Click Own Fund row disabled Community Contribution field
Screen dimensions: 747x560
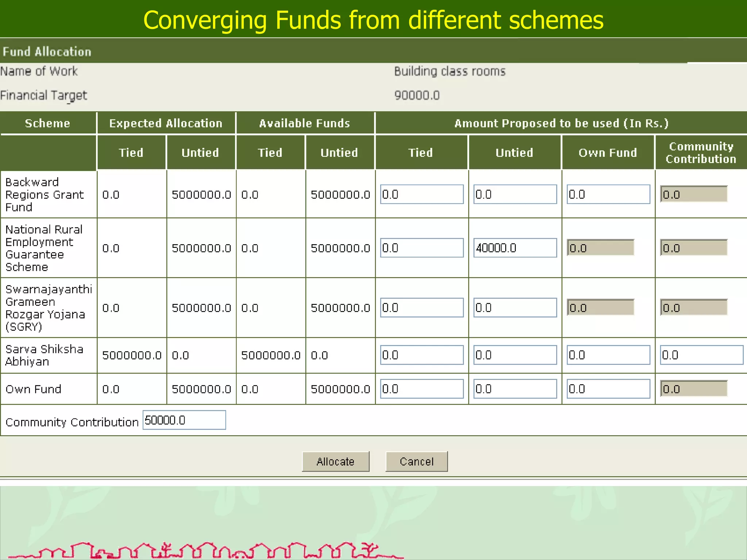[694, 389]
